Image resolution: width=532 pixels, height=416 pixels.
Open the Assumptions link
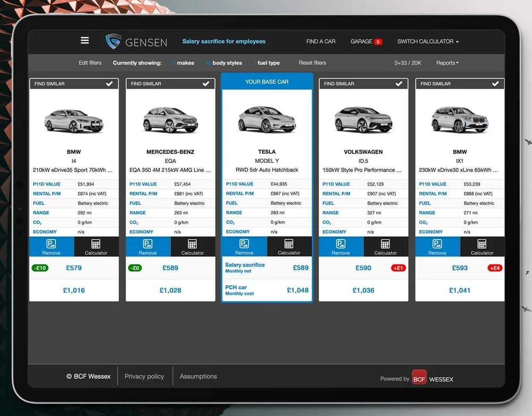[x=198, y=376]
